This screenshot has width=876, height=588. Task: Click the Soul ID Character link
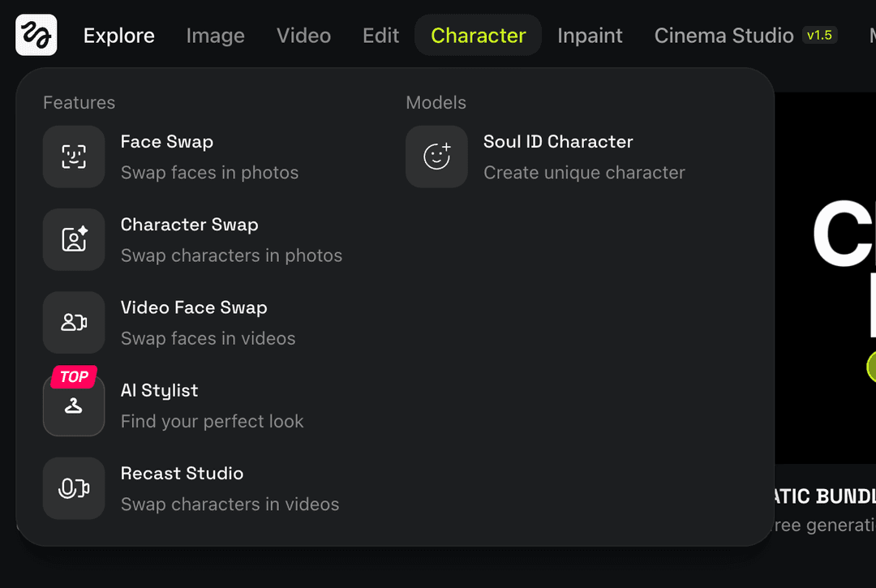click(x=558, y=142)
